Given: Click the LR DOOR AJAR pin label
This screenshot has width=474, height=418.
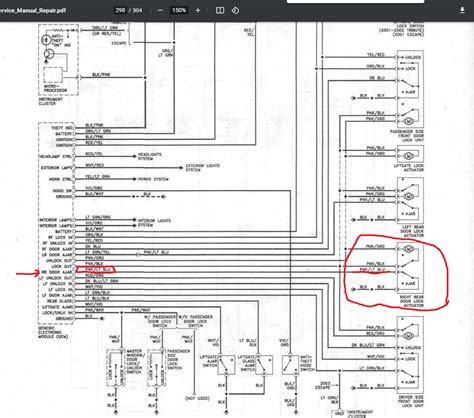Looking at the screenshot, I should [57, 255].
